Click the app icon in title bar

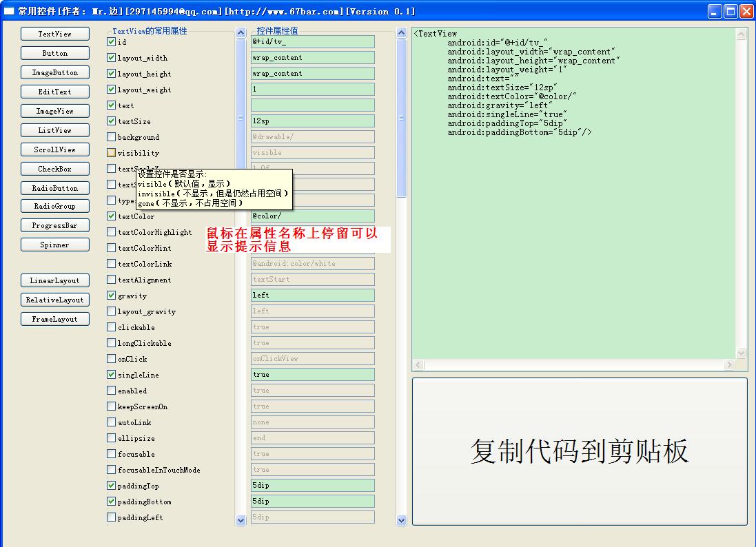(x=9, y=11)
